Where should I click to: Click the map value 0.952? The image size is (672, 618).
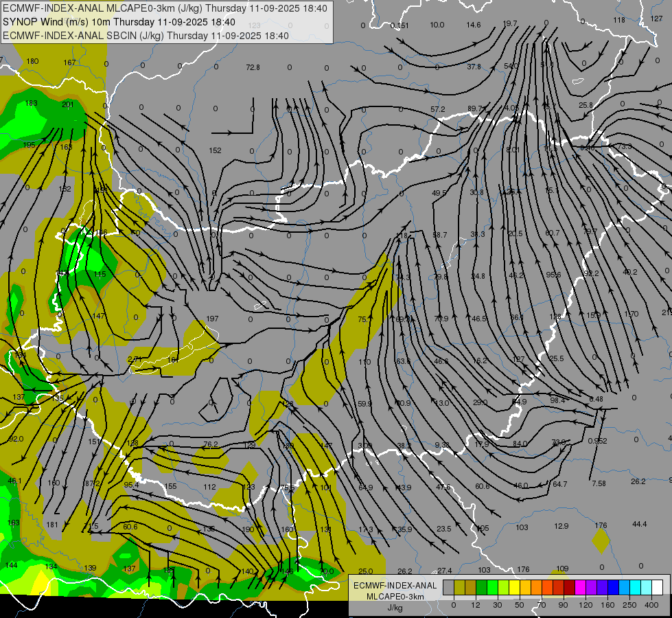click(597, 441)
